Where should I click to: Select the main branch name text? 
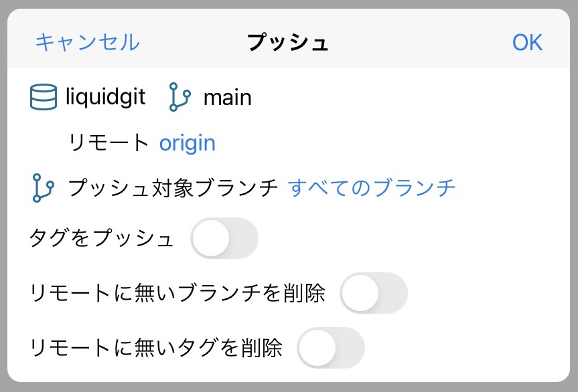click(228, 96)
